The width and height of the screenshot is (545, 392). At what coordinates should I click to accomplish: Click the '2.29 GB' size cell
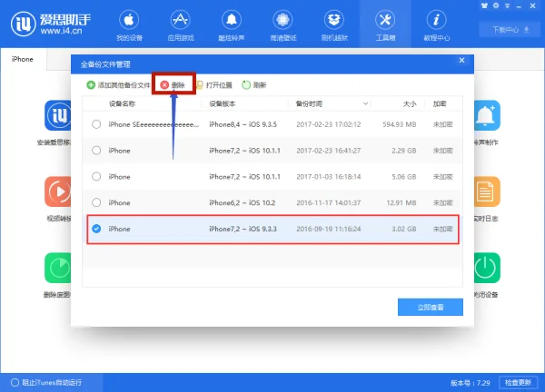(404, 151)
